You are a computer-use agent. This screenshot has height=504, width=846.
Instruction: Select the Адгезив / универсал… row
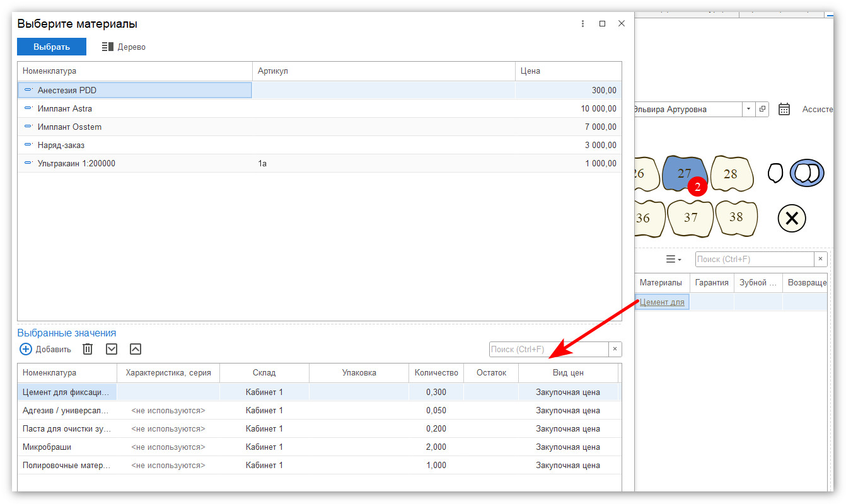(x=319, y=410)
